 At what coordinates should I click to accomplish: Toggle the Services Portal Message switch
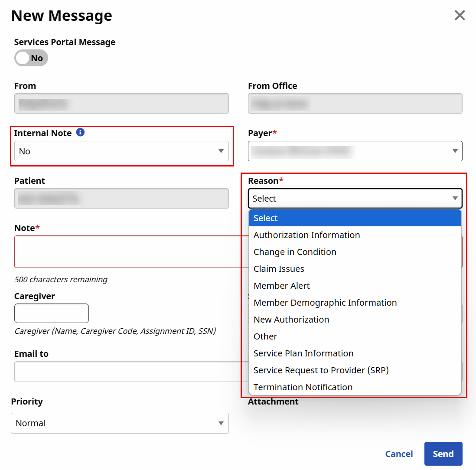pos(31,58)
